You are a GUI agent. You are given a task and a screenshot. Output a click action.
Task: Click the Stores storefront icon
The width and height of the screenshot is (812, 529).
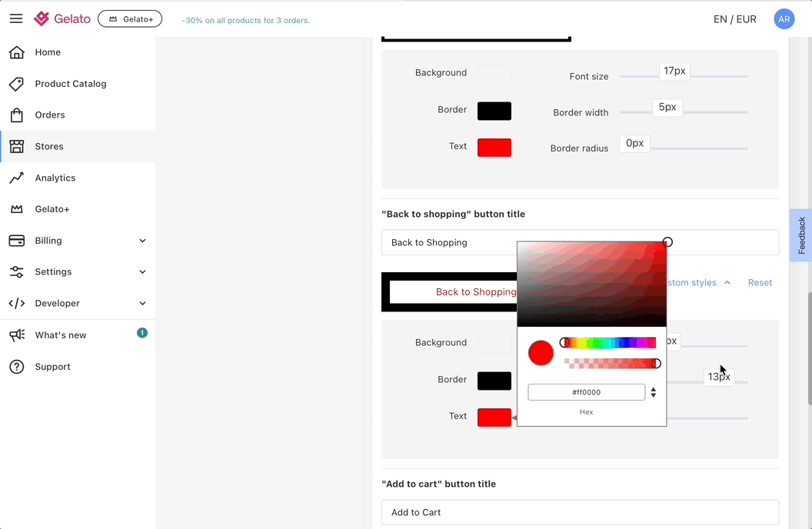17,147
